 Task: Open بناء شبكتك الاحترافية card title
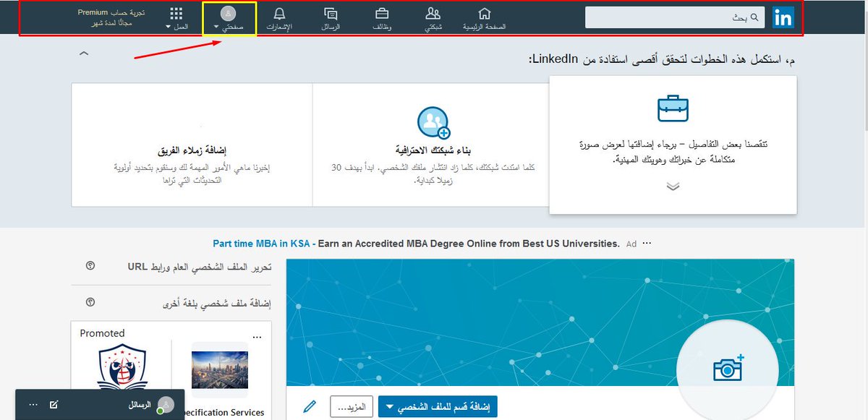pos(433,151)
